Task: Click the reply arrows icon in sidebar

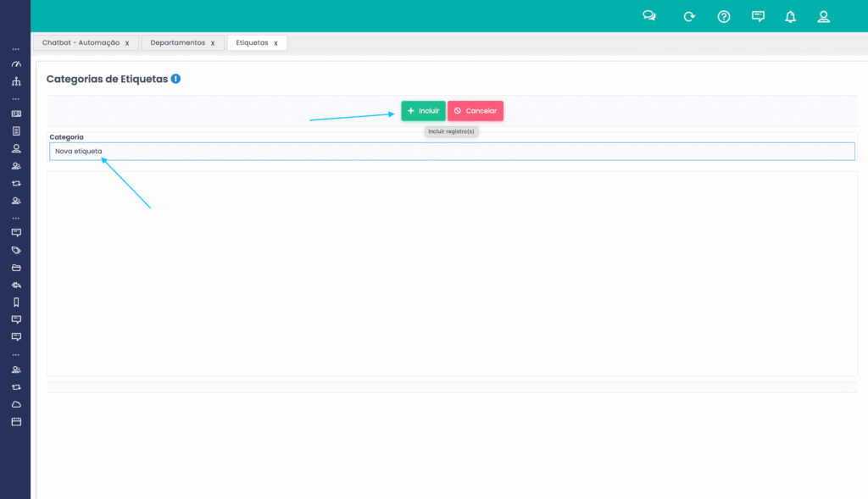Action: [15, 286]
